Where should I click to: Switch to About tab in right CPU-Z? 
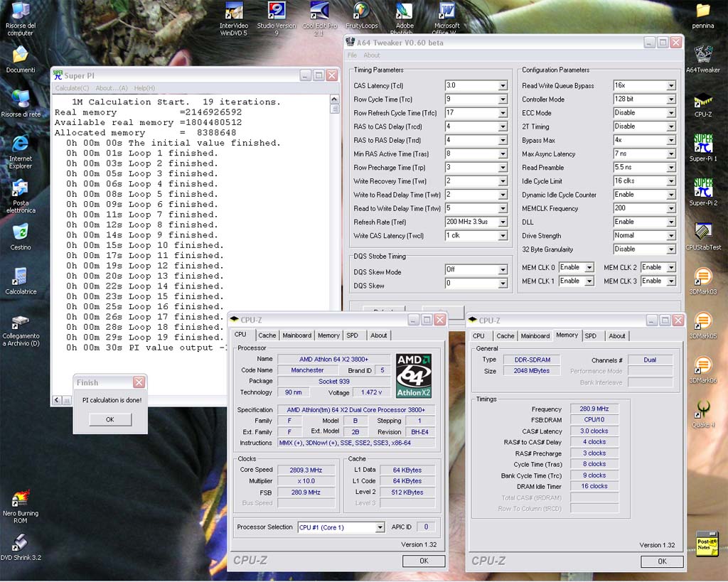tap(616, 336)
